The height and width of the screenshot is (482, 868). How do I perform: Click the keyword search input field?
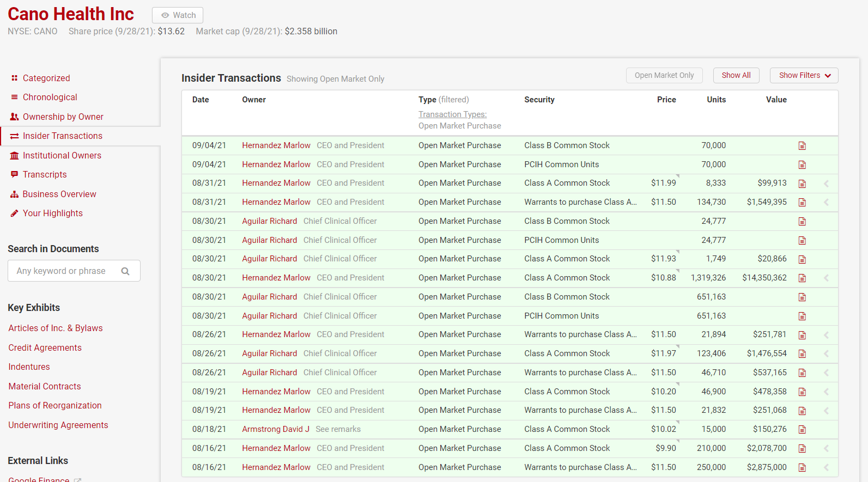(74, 271)
